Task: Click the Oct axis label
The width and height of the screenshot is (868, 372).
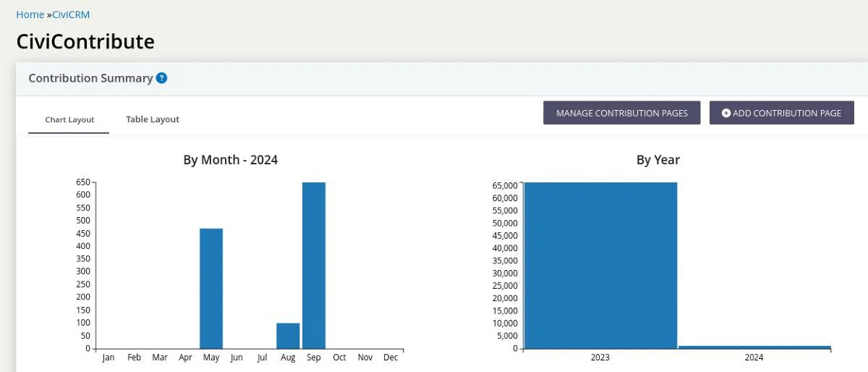Action: pos(339,358)
